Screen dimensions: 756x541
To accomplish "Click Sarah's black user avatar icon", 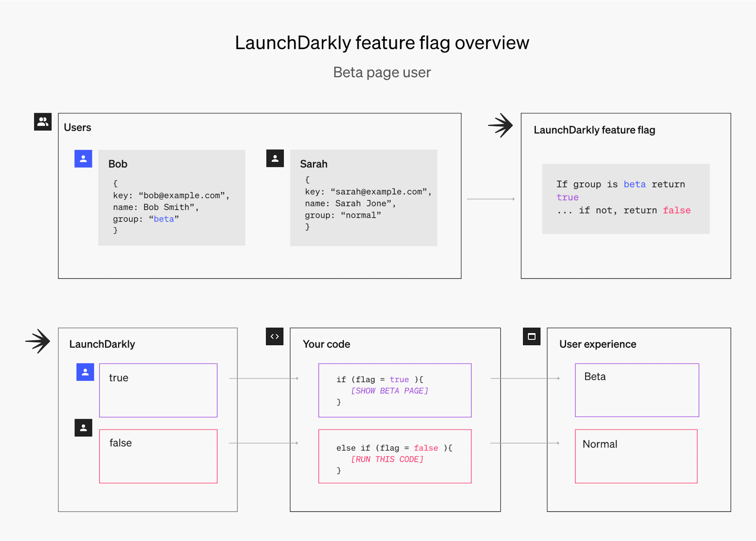I will pos(275,158).
